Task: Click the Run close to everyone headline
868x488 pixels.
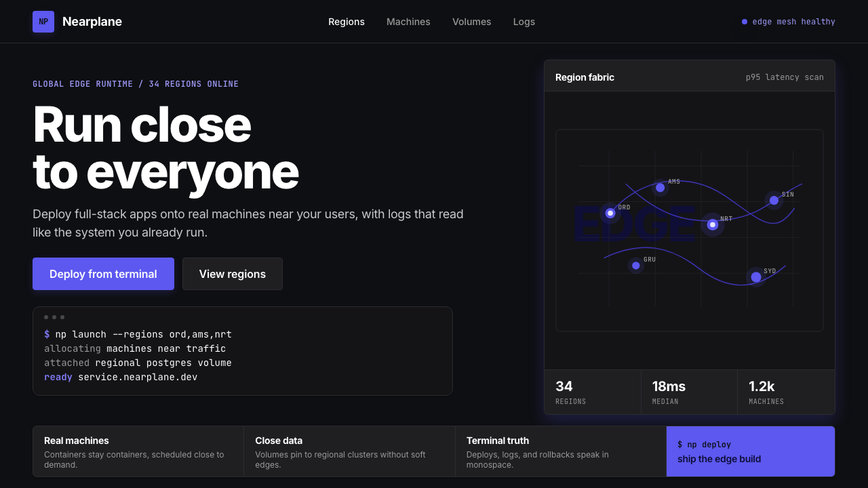Action: (x=166, y=147)
